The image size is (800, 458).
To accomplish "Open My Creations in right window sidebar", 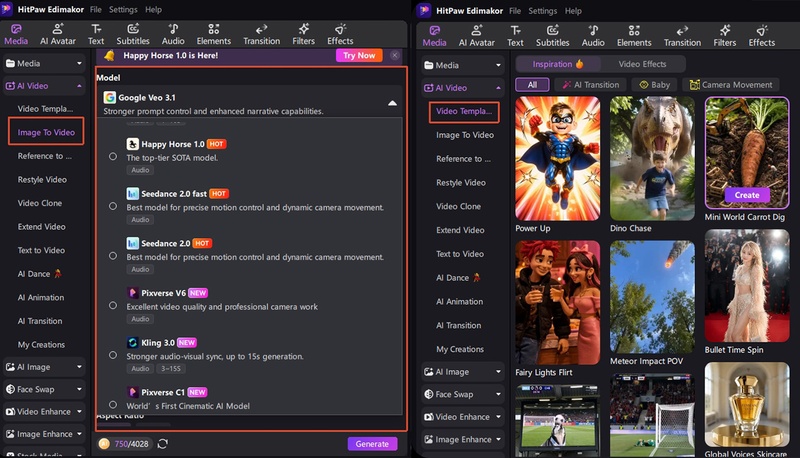I will tap(460, 349).
